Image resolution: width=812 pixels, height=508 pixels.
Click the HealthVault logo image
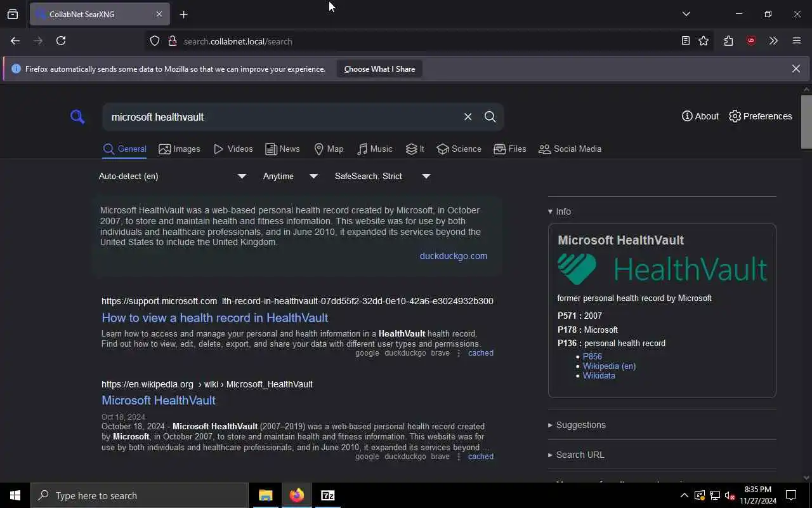[662, 269]
